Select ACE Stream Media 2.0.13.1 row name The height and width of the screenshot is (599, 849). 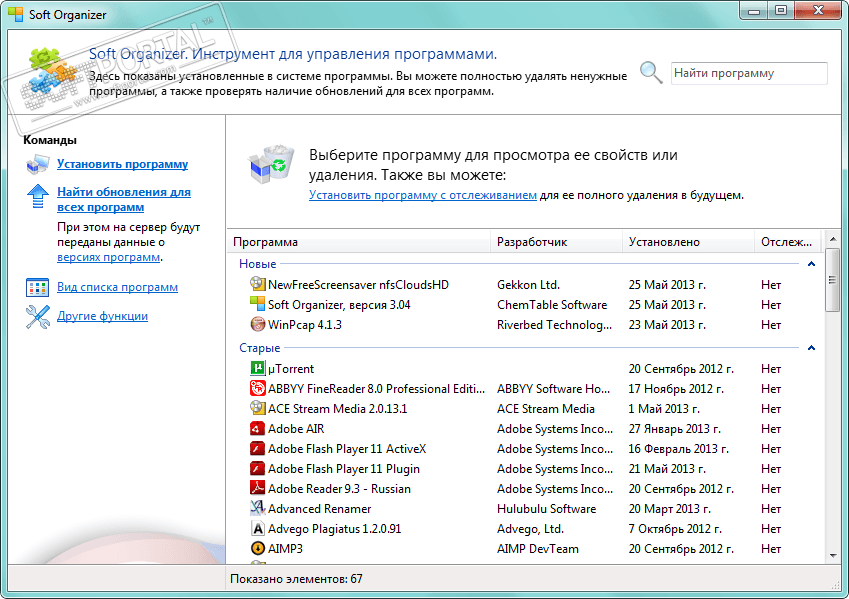337,408
